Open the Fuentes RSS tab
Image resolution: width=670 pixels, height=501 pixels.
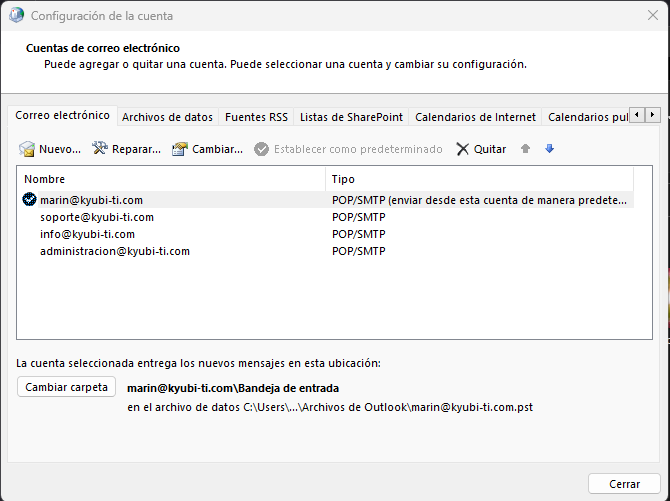pyautogui.click(x=256, y=117)
